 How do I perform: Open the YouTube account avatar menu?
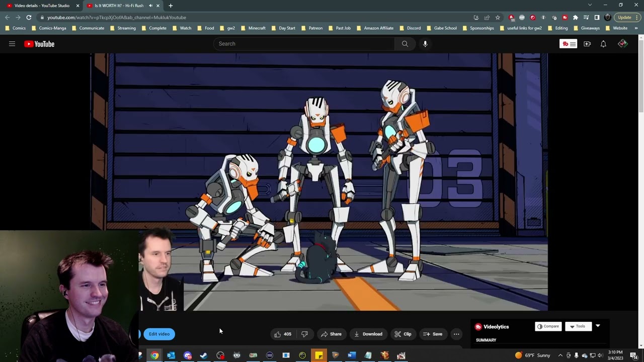point(623,44)
